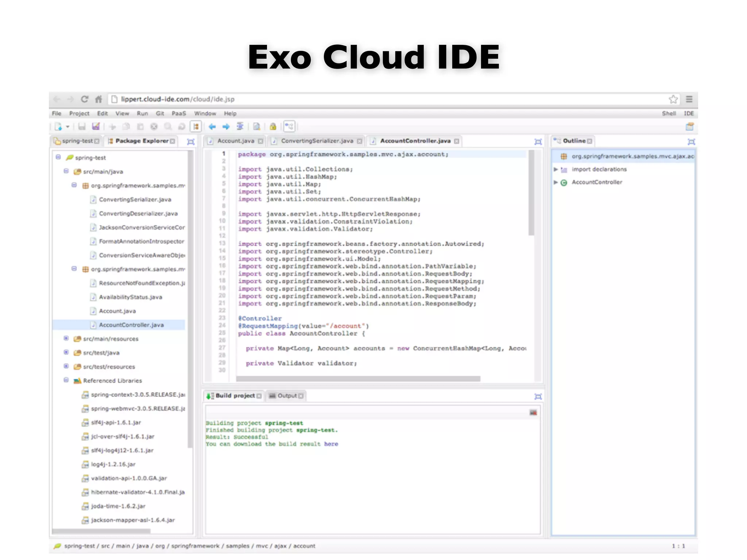Click the 'here' build download link
This screenshot has height=560, width=747.
[331, 444]
